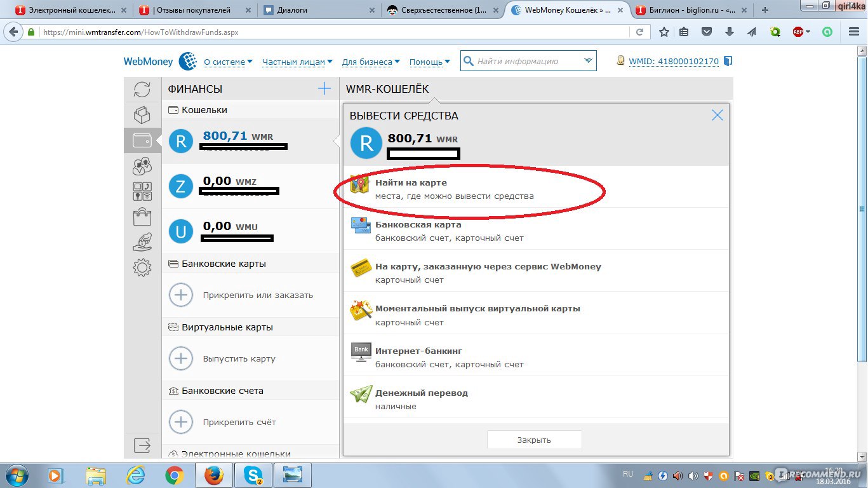Open the Adblock Plus icon
Image resolution: width=868 pixels, height=488 pixels.
798,32
